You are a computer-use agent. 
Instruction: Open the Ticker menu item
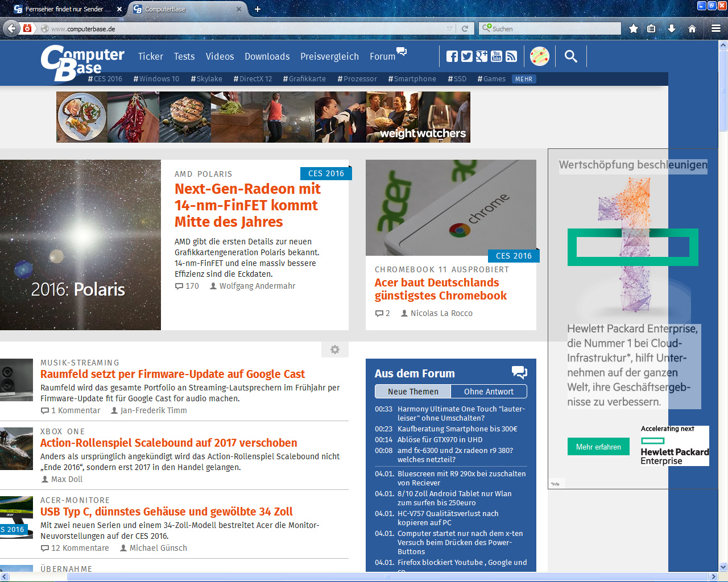coord(151,56)
